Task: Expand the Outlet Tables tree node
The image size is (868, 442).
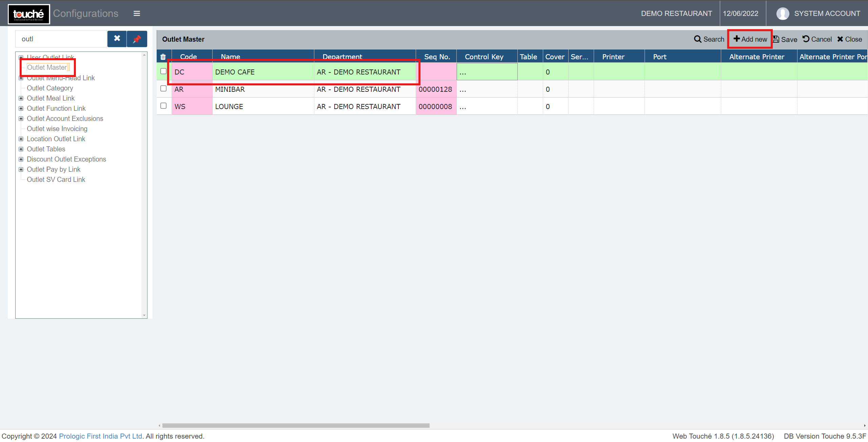Action: (x=21, y=149)
